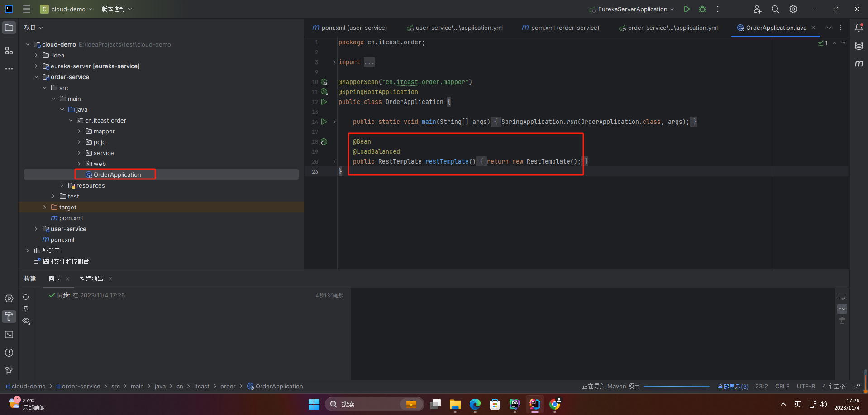Open the Services tool window icon
The image size is (868, 415).
(x=9, y=298)
